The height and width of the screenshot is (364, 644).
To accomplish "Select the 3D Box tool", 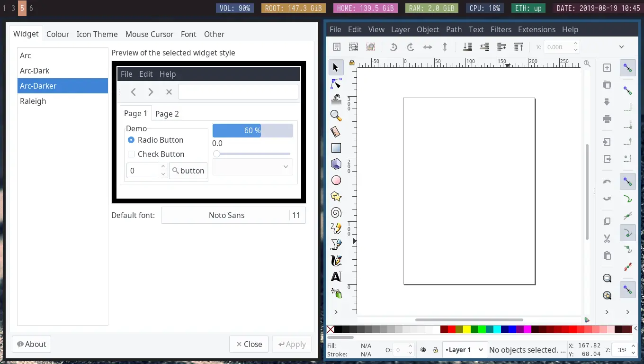I will pos(336,164).
